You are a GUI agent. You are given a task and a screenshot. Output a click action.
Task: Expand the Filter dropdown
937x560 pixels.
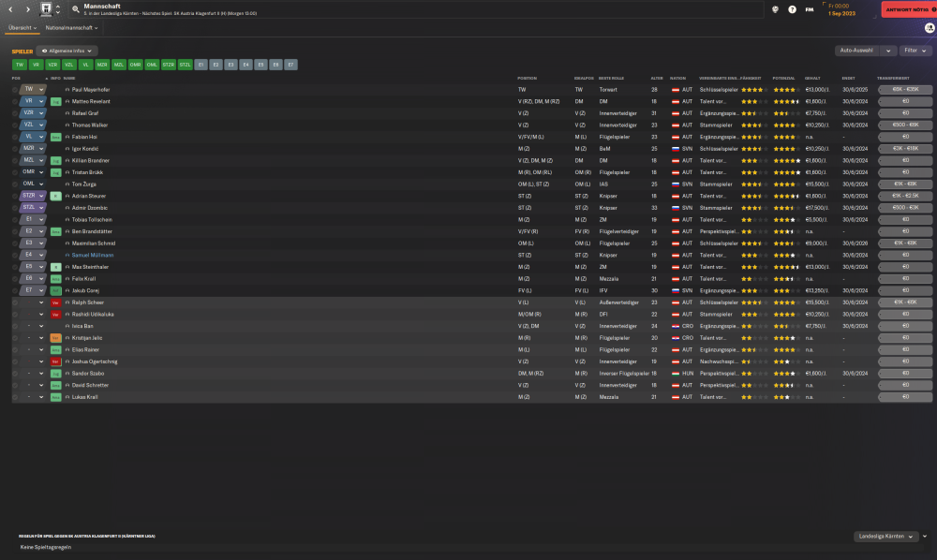coord(915,51)
